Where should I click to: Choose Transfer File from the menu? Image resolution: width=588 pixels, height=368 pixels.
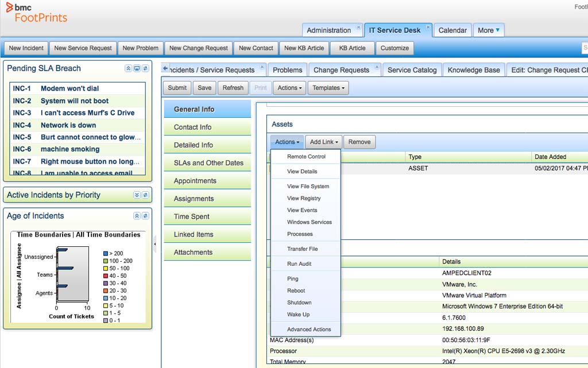(305, 249)
